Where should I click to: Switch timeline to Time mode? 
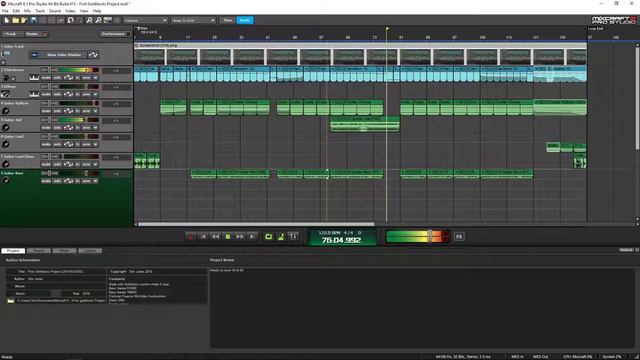[228, 20]
